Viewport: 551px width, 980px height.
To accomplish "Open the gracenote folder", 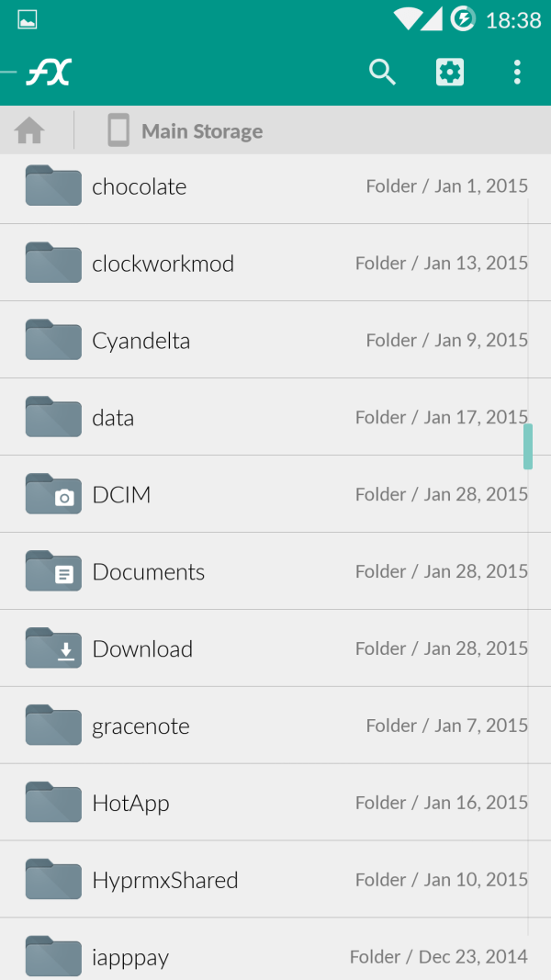I will coord(141,725).
